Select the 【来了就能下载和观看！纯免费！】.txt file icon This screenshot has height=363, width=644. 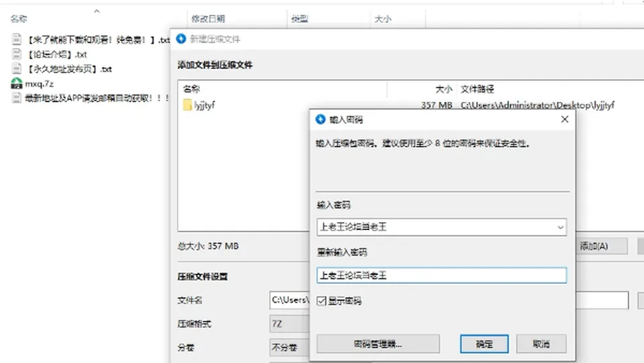pos(16,39)
